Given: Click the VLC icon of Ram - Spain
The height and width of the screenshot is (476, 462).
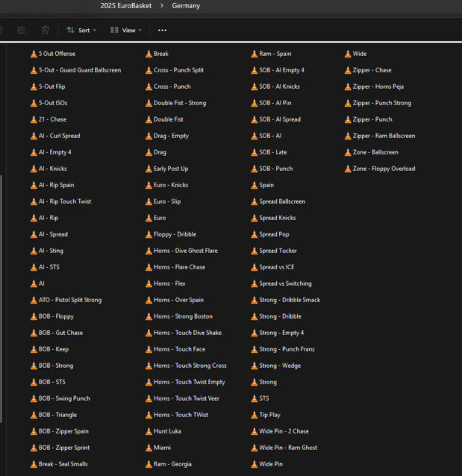Looking at the screenshot, I should [254, 54].
